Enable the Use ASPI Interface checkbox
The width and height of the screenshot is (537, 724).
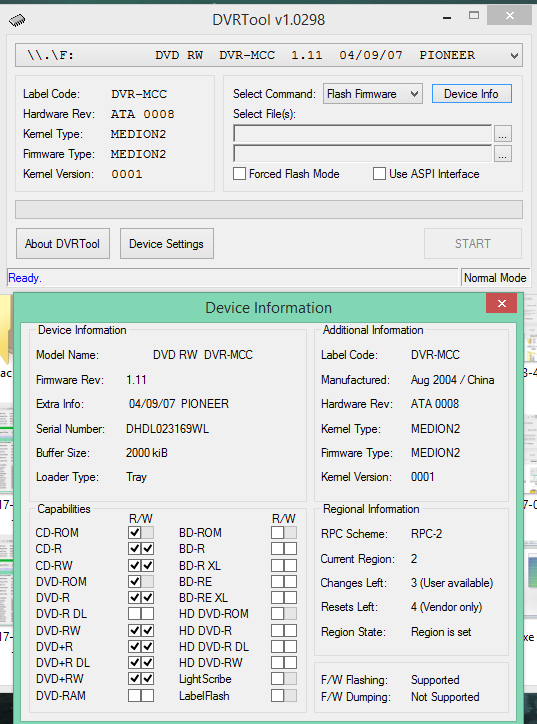tap(379, 174)
